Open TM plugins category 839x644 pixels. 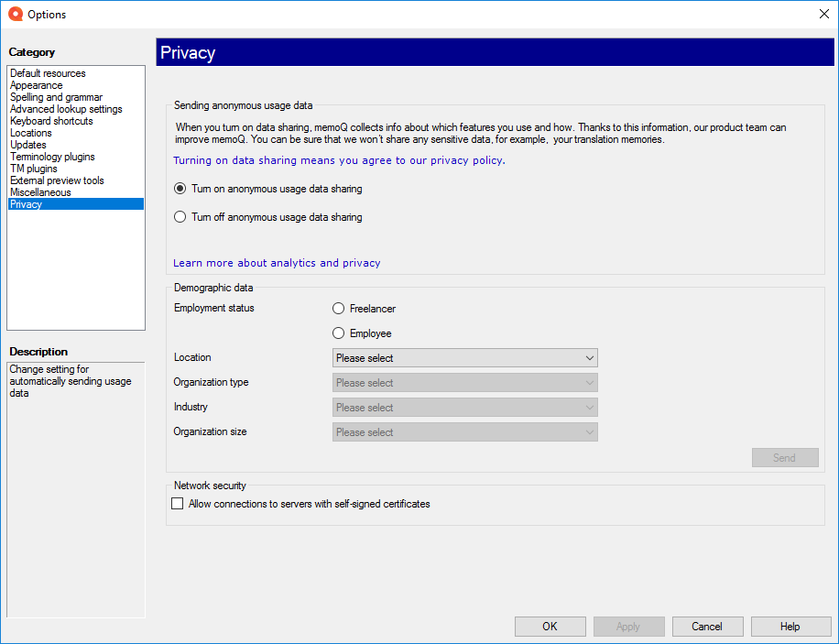(x=76, y=168)
